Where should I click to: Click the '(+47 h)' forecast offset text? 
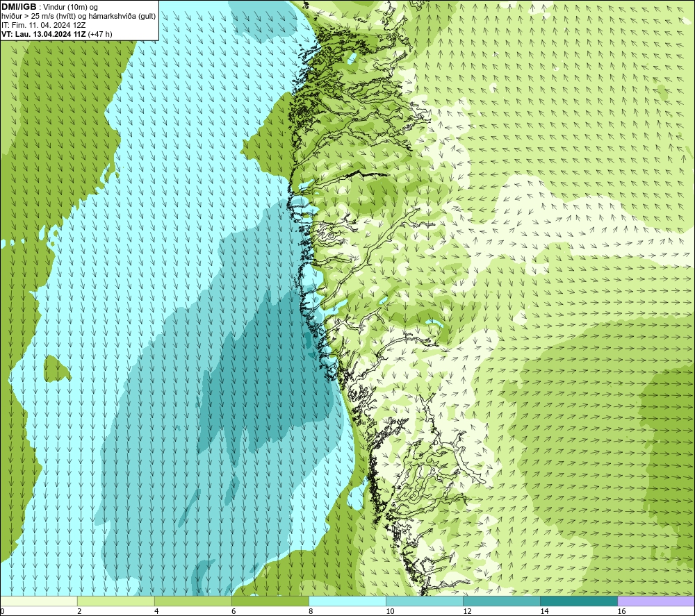coord(100,34)
